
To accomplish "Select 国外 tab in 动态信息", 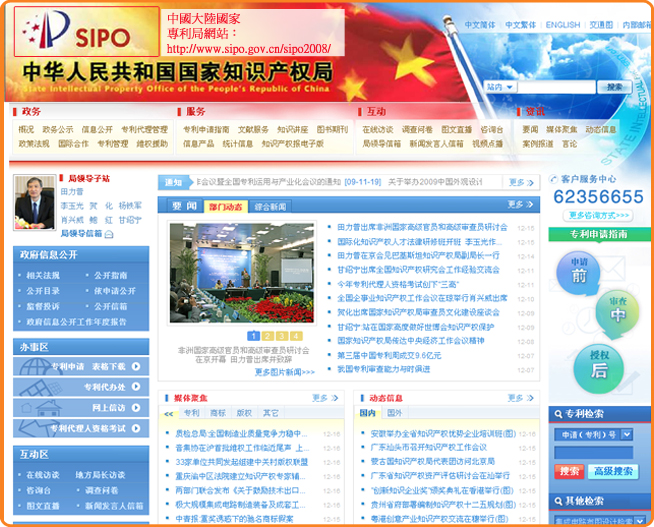I will (x=394, y=413).
